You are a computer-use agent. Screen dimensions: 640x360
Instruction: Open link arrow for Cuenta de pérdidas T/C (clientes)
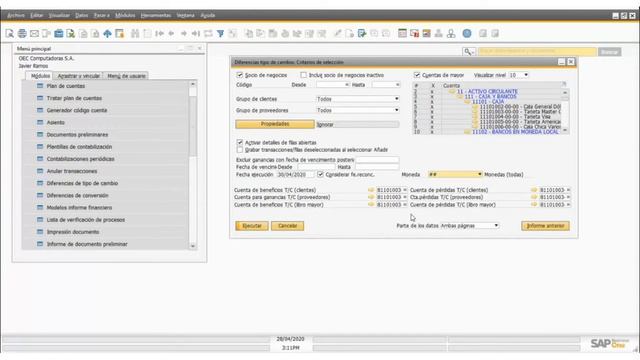click(534, 190)
